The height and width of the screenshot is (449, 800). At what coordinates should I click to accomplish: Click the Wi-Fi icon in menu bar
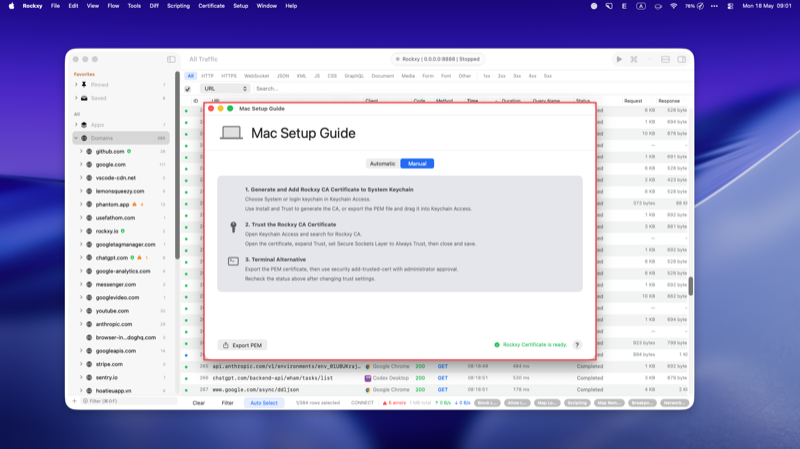pyautogui.click(x=673, y=6)
